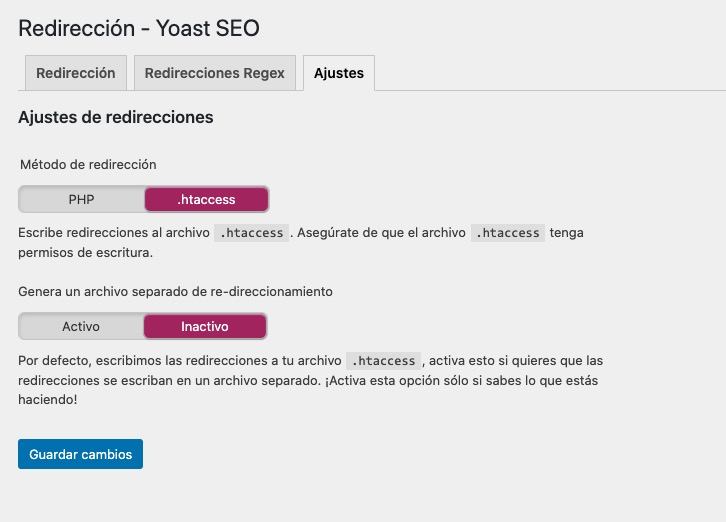Click "Asegúrate de que el archivo" sentence
The width and height of the screenshot is (726, 522).
(380, 233)
